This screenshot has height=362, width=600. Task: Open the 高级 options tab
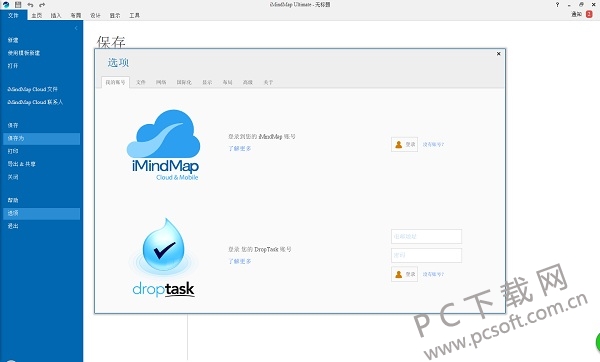[248, 82]
